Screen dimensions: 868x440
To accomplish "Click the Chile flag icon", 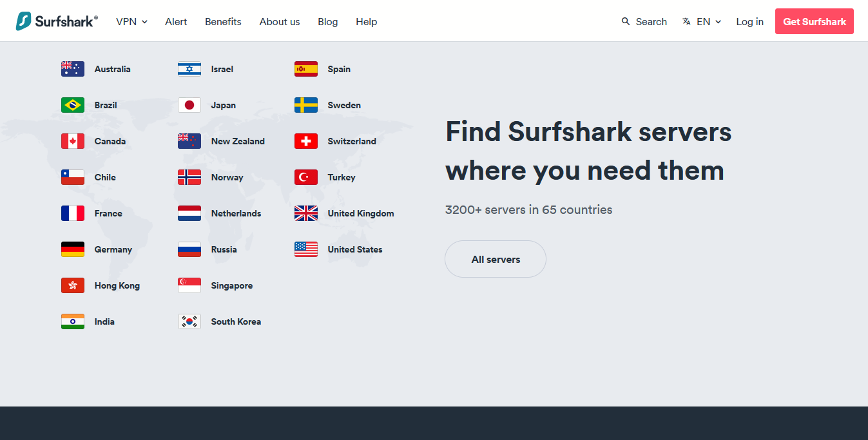I will click(73, 177).
